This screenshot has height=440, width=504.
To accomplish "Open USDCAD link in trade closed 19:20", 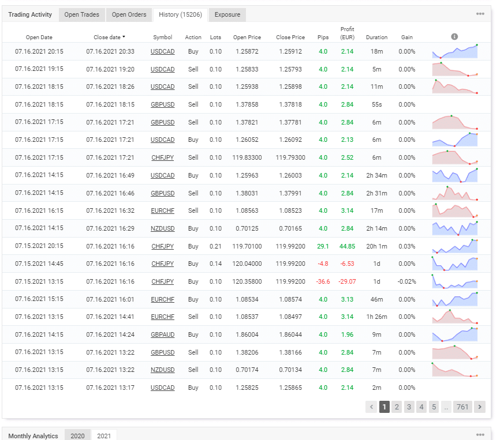I will tap(163, 69).
